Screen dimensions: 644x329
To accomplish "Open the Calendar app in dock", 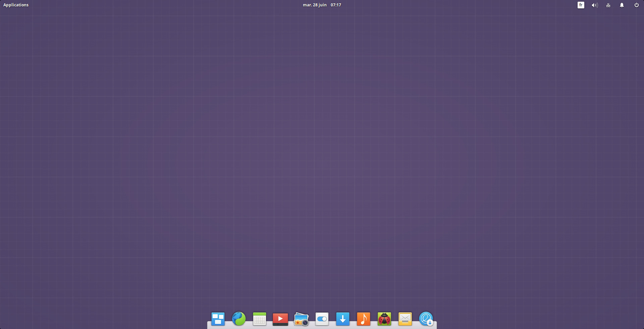I will pos(260,319).
